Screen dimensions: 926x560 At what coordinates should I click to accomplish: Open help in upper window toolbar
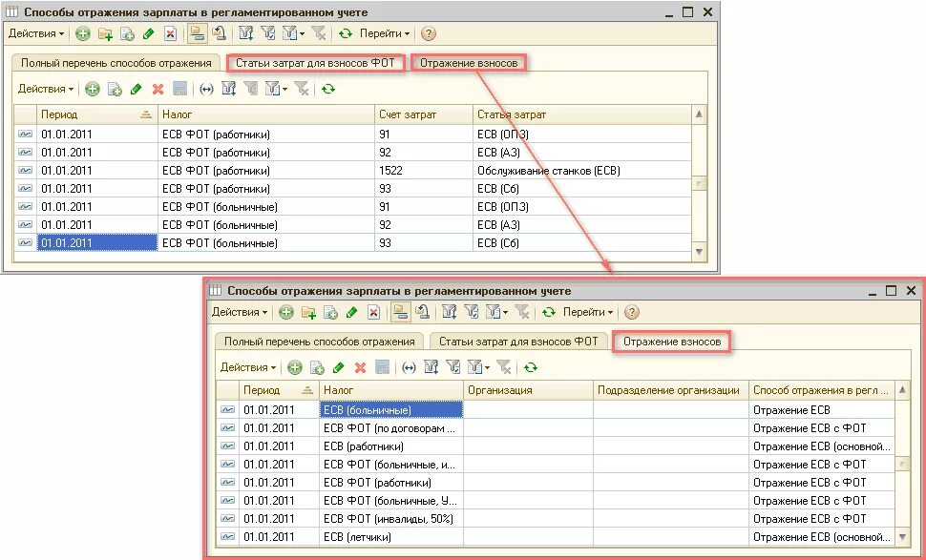pos(429,33)
